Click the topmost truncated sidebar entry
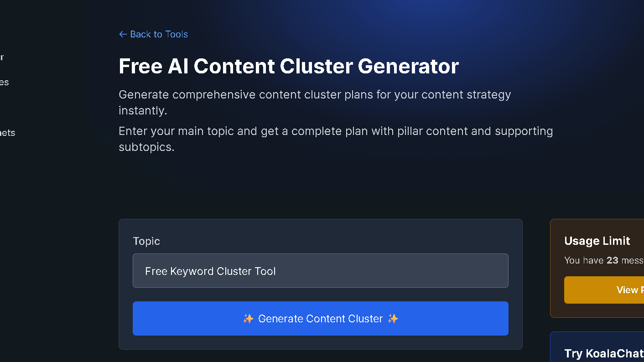644x362 pixels. click(x=2, y=57)
